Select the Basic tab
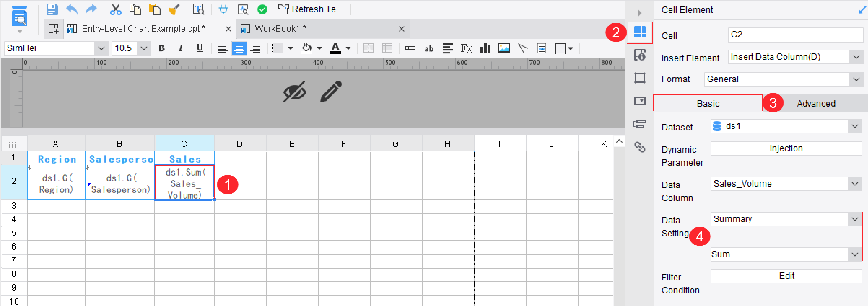The width and height of the screenshot is (868, 306). click(x=708, y=103)
